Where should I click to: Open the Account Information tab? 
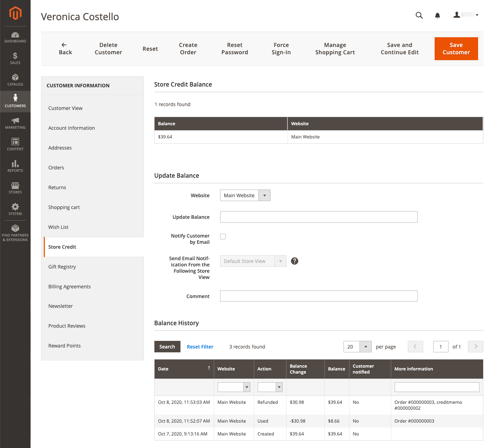pyautogui.click(x=72, y=128)
